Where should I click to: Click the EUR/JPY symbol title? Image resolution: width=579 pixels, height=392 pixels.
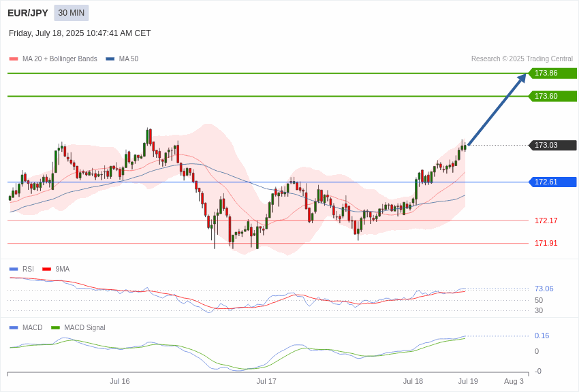[x=28, y=13]
